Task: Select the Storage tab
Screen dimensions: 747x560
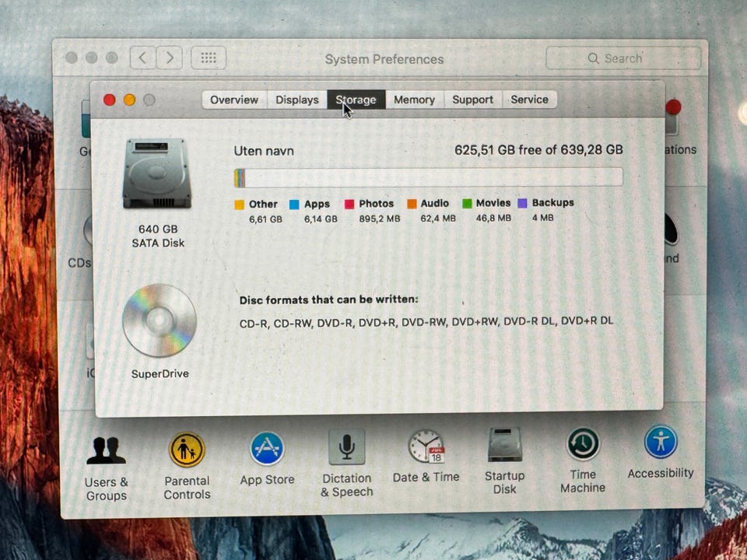Action: pyautogui.click(x=356, y=100)
